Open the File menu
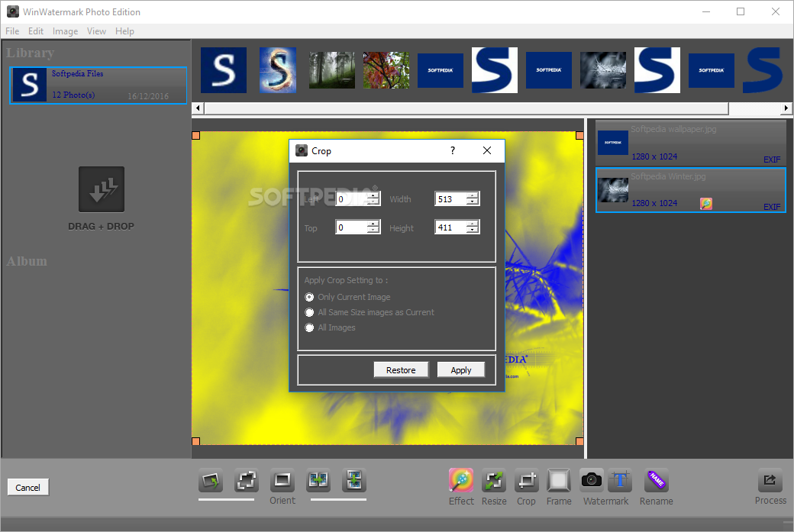Image resolution: width=794 pixels, height=532 pixels. point(12,31)
